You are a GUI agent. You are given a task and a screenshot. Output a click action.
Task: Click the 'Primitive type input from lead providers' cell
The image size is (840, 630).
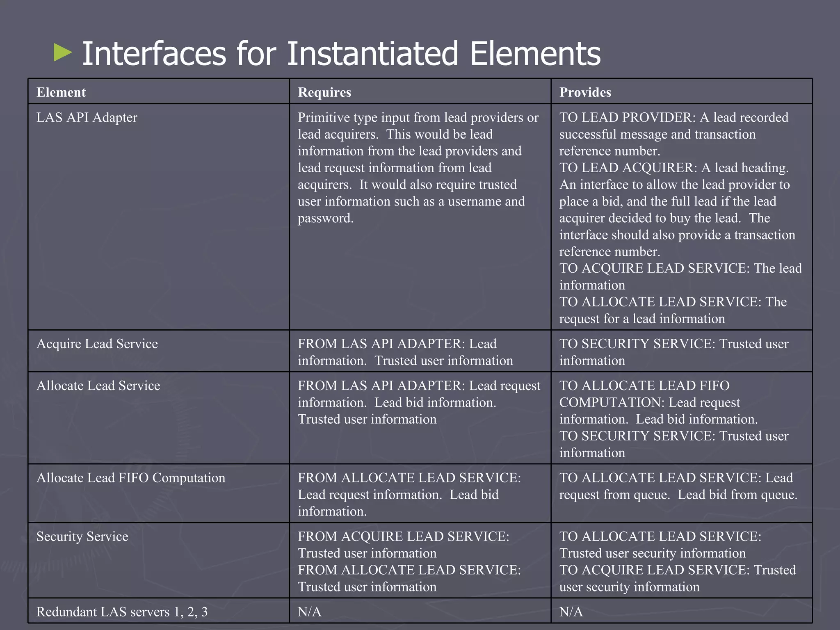[420, 217]
